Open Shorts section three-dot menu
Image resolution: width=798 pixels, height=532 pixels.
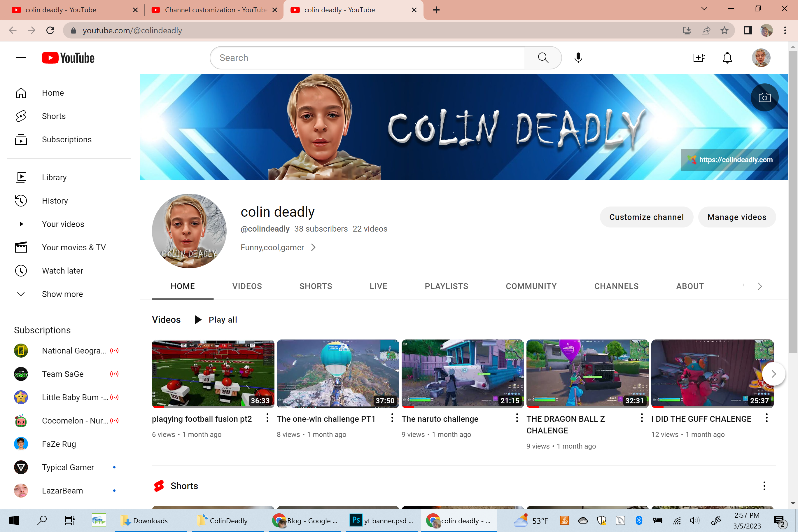pyautogui.click(x=764, y=486)
